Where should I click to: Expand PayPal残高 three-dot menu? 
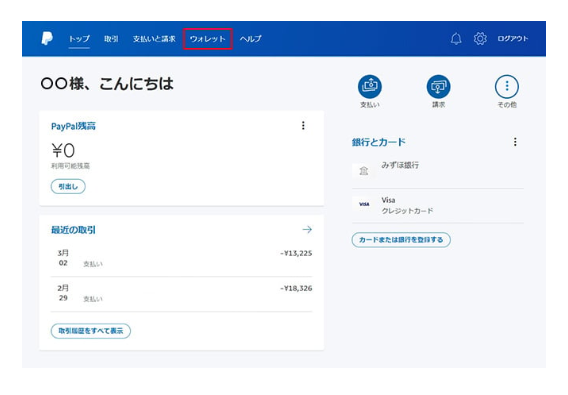click(x=303, y=125)
